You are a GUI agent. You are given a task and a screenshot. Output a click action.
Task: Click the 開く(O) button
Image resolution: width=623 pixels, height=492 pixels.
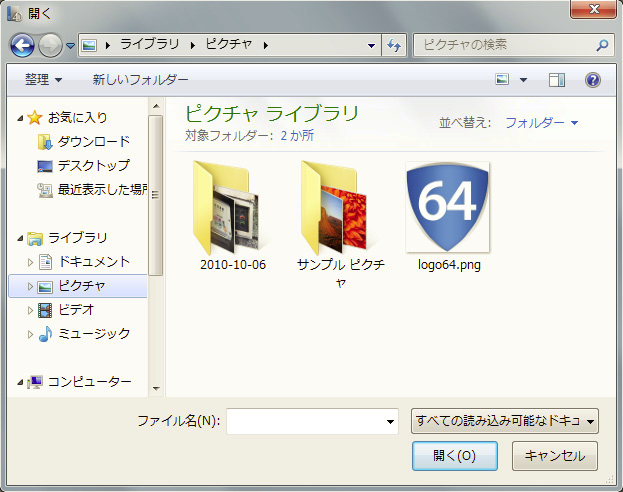coord(454,456)
